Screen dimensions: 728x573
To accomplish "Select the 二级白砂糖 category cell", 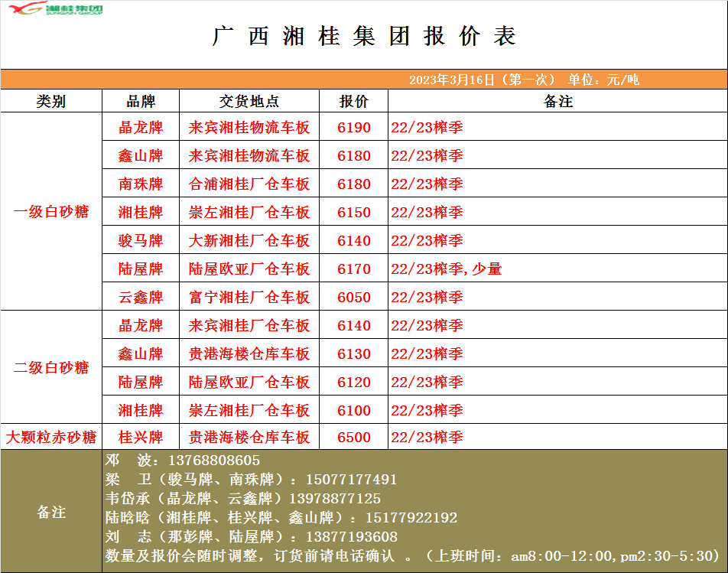I will [51, 367].
